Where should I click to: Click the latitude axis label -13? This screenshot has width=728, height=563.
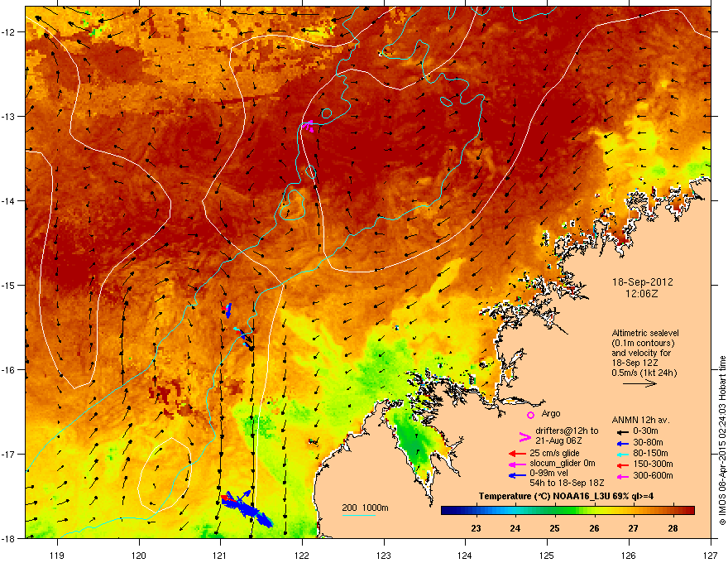[8, 116]
